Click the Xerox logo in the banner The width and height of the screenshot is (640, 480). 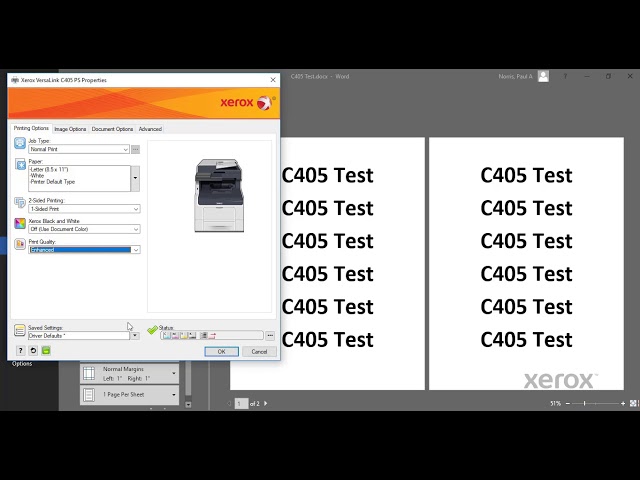tap(248, 102)
